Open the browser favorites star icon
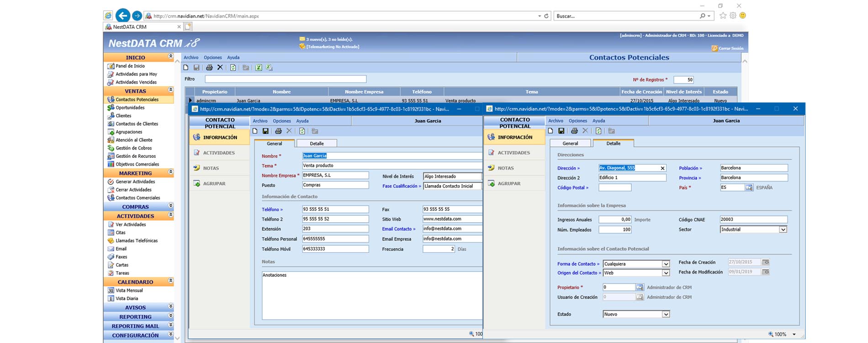 [723, 16]
